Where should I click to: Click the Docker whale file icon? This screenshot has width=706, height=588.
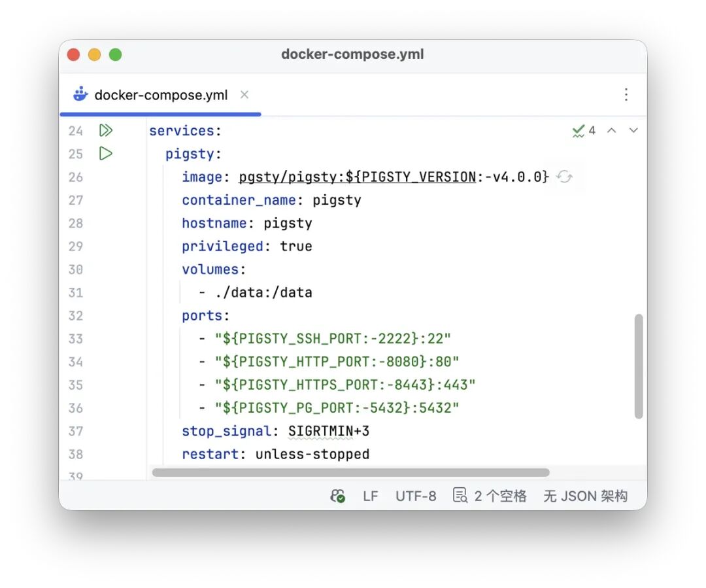pyautogui.click(x=80, y=94)
